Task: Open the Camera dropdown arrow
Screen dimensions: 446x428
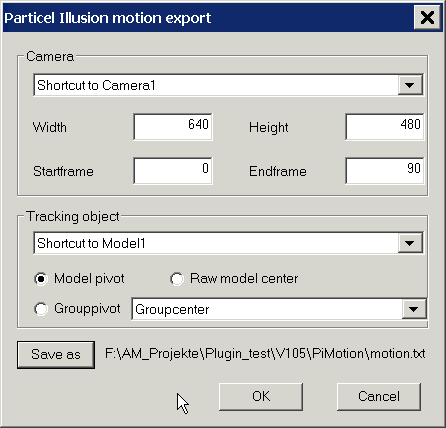Action: coord(410,85)
